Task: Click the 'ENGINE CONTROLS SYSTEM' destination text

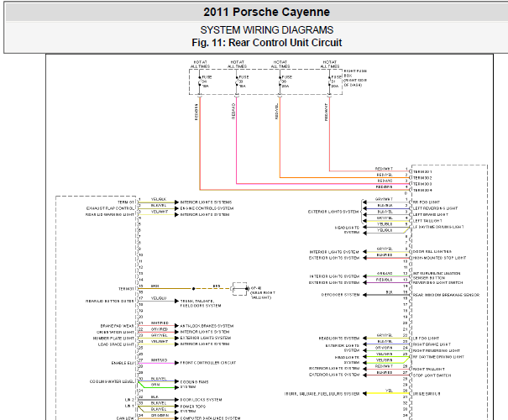Action: coord(207,208)
